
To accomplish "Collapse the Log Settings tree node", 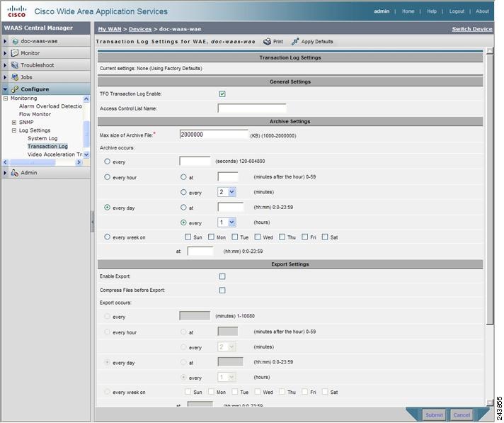I will point(14,130).
